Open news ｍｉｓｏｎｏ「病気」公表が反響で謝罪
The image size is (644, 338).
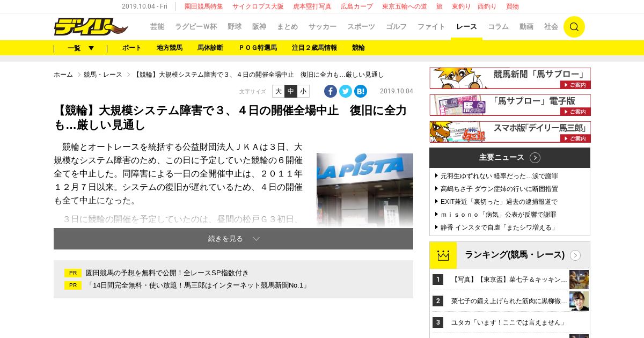[499, 215]
